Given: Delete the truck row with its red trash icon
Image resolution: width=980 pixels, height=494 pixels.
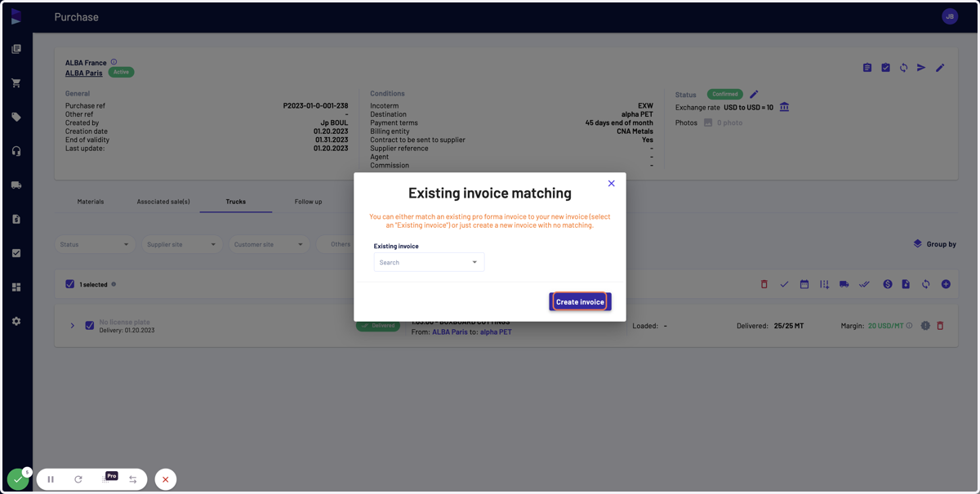Looking at the screenshot, I should click(940, 326).
